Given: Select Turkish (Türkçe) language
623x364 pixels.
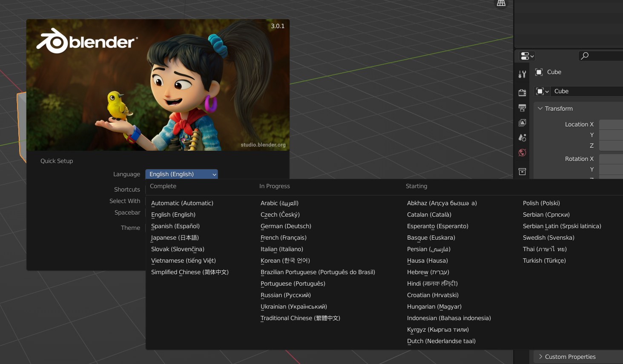Looking at the screenshot, I should pos(544,261).
